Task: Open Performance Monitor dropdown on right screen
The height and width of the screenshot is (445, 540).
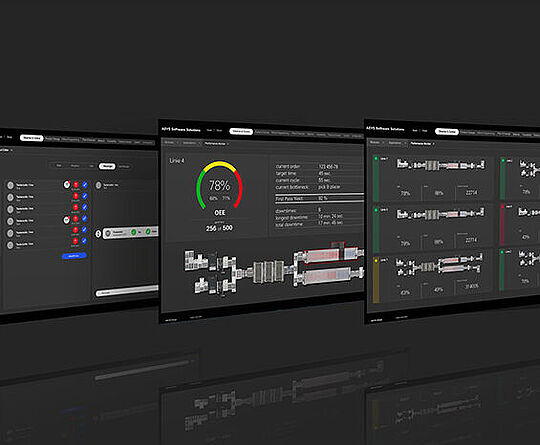Action: pyautogui.click(x=422, y=143)
